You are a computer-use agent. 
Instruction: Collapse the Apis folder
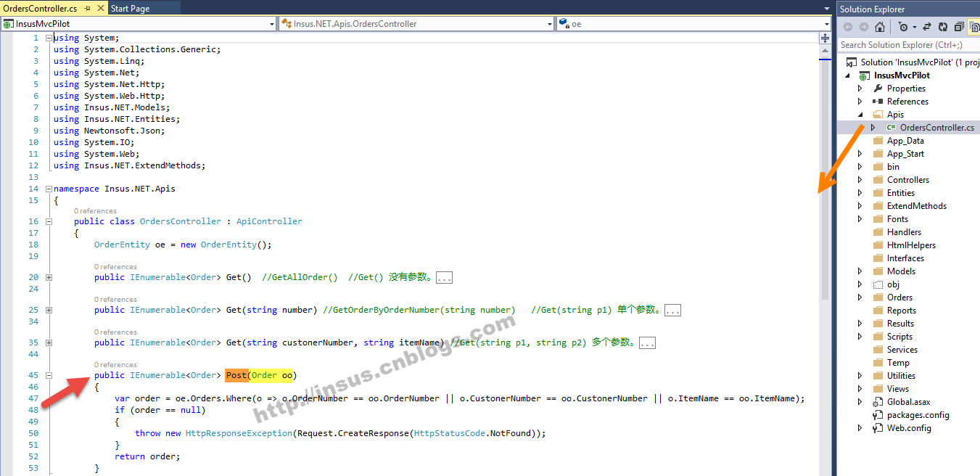click(x=860, y=115)
